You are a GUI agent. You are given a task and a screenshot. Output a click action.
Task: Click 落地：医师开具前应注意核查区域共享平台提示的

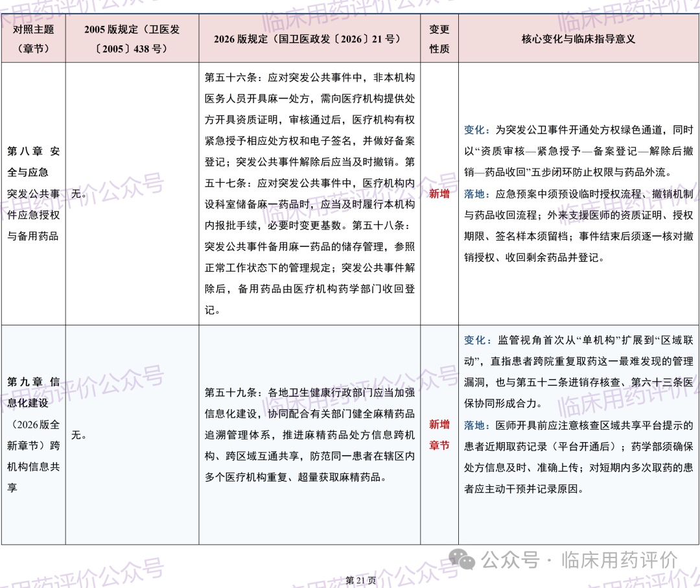point(579,425)
